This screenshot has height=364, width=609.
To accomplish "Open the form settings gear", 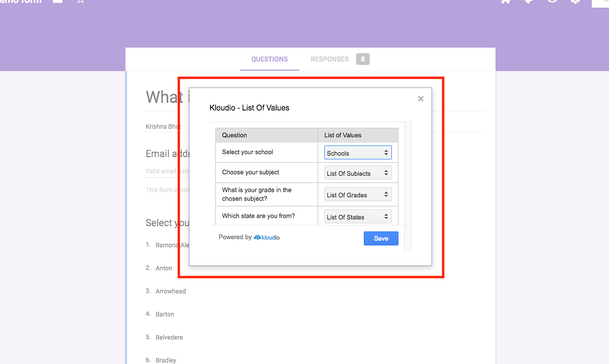I will pos(575,1).
